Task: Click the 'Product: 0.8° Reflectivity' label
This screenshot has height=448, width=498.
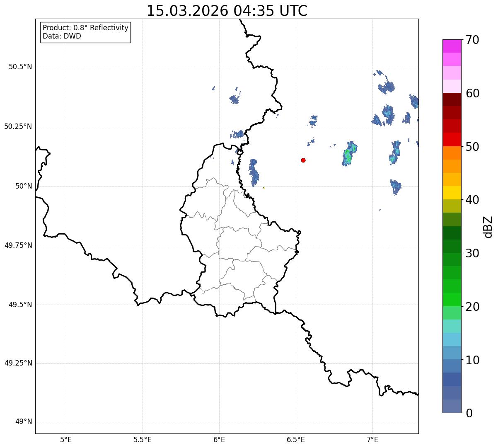Action: pos(86,28)
